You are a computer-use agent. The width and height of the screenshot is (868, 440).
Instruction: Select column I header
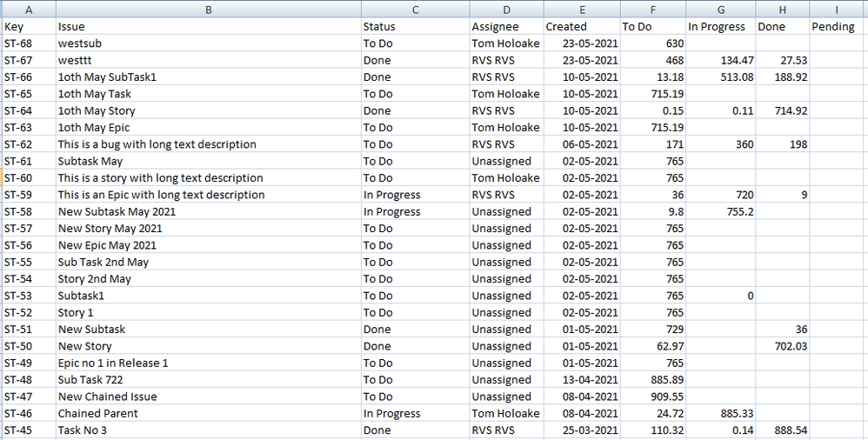pyautogui.click(x=838, y=10)
